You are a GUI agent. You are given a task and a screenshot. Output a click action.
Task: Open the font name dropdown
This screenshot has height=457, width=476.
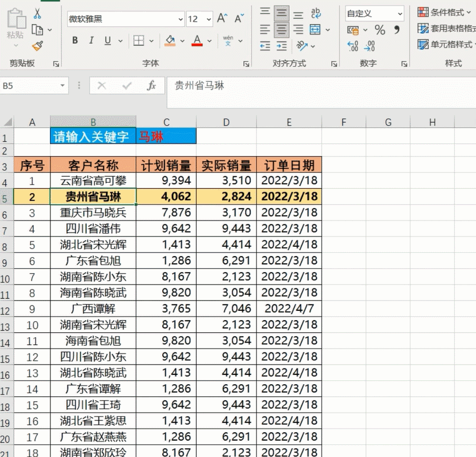point(180,19)
